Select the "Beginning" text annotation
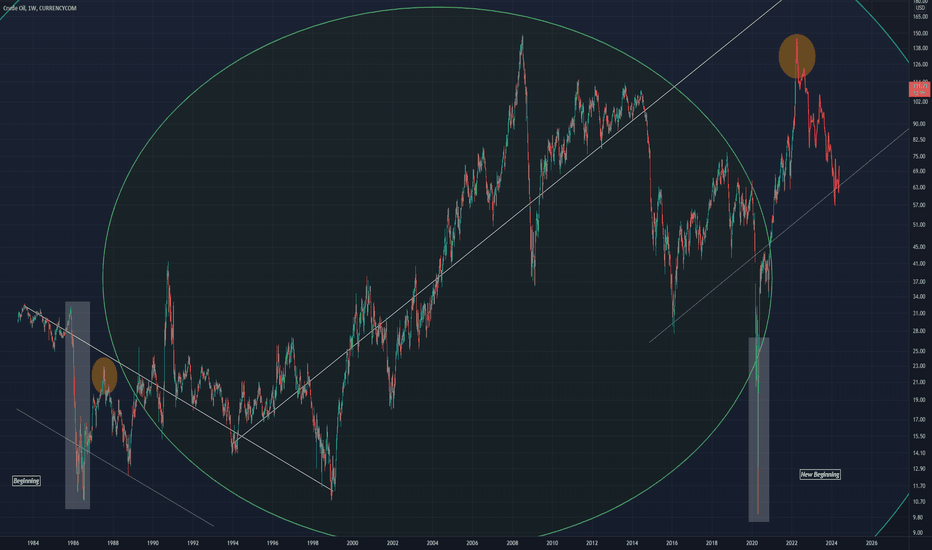 click(26, 480)
